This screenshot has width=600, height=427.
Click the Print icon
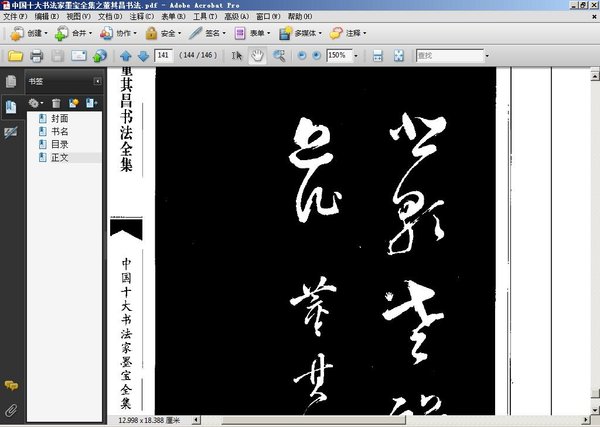(x=36, y=56)
